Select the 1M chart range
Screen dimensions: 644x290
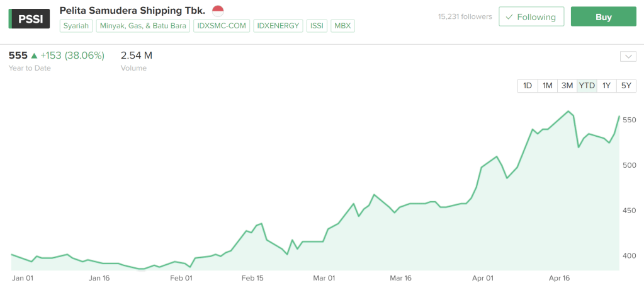click(547, 86)
